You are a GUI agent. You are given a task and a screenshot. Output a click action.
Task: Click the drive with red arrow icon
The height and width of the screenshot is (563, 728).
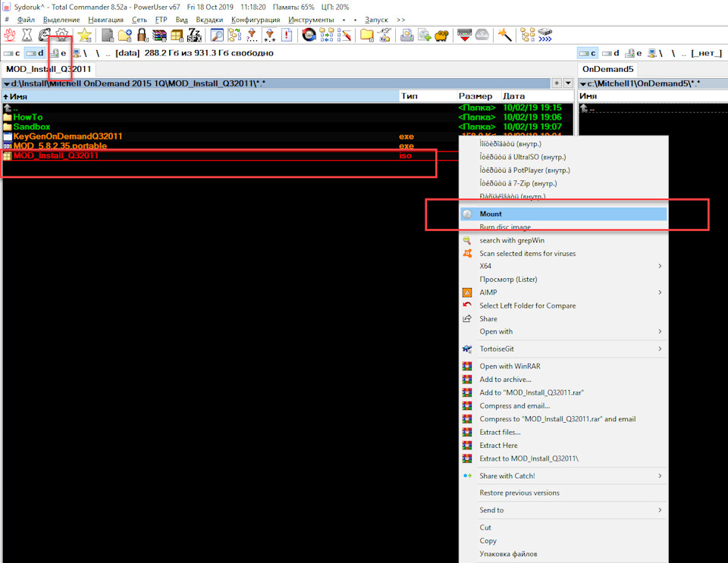[x=464, y=36]
